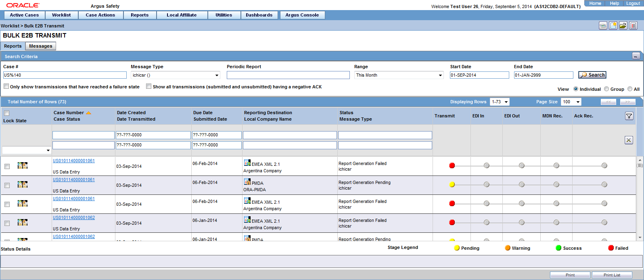Open case US010114000001062 link
644x280 pixels.
(74, 217)
